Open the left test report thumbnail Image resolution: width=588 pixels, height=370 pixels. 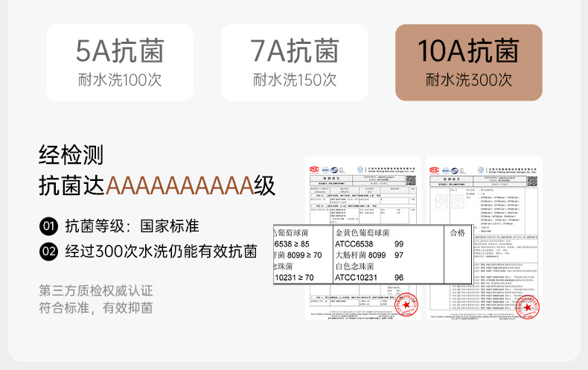363,238
